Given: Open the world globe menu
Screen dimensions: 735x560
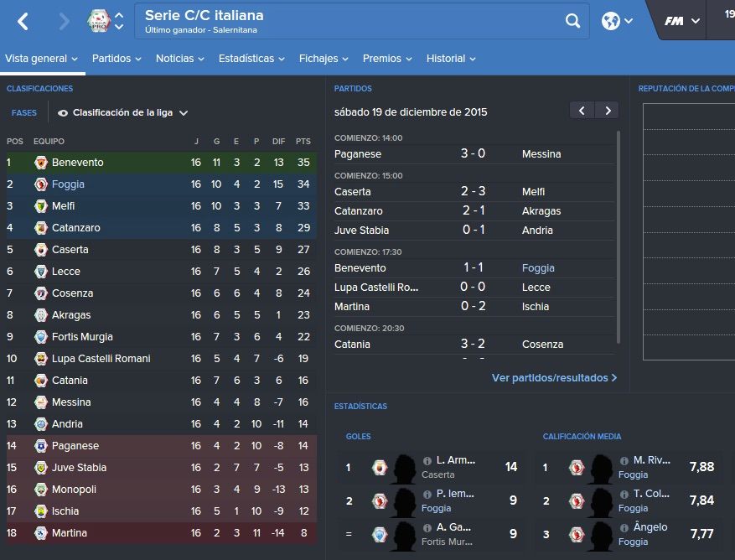Looking at the screenshot, I should tap(617, 21).
